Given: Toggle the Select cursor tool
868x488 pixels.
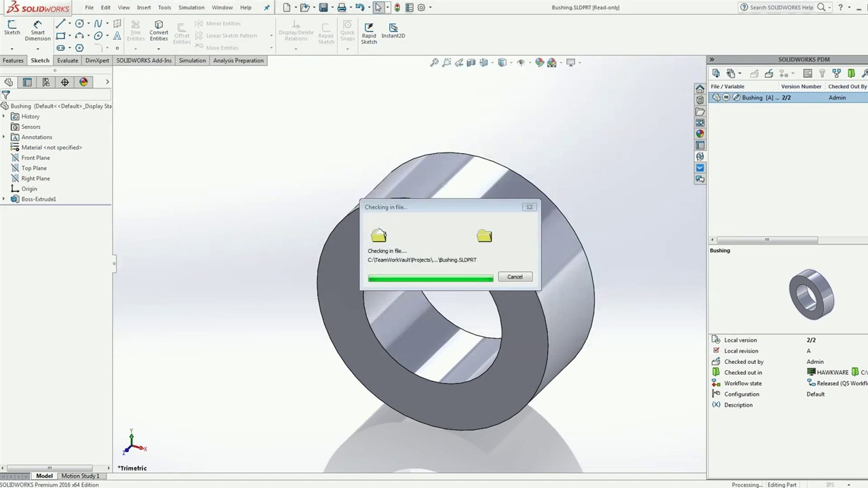Looking at the screenshot, I should [x=378, y=7].
